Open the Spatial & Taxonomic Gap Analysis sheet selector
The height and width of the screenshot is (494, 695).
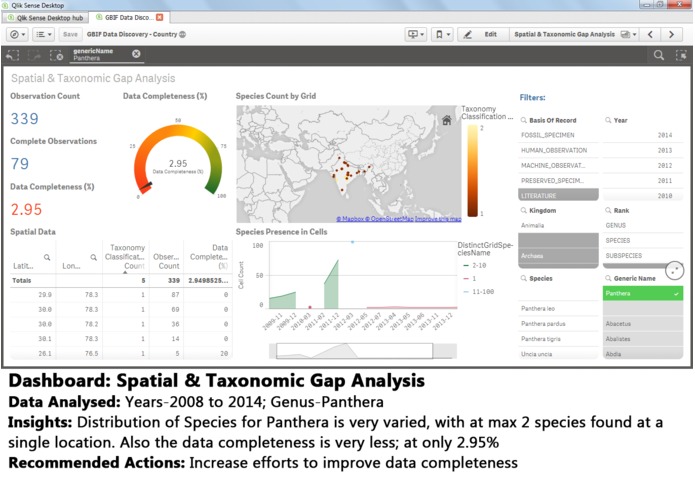[575, 35]
